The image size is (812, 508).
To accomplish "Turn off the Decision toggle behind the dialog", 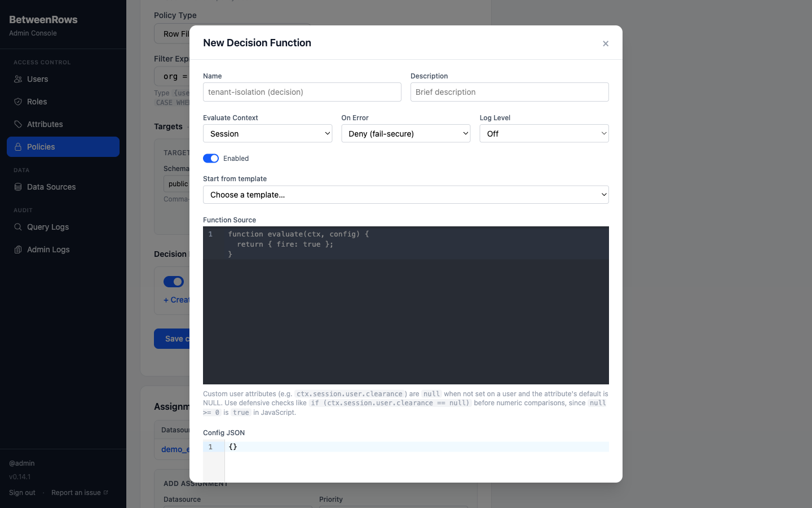I will point(174,282).
